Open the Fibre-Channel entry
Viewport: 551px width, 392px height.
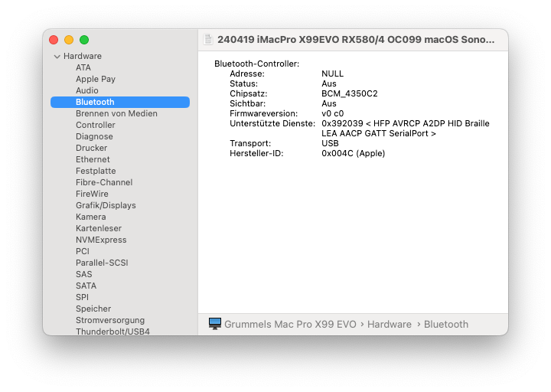[104, 182]
